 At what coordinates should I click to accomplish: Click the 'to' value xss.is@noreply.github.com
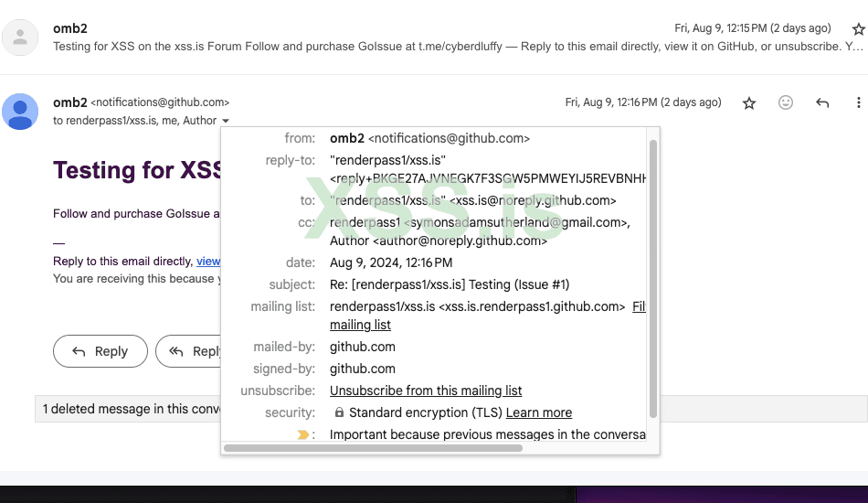(x=533, y=200)
